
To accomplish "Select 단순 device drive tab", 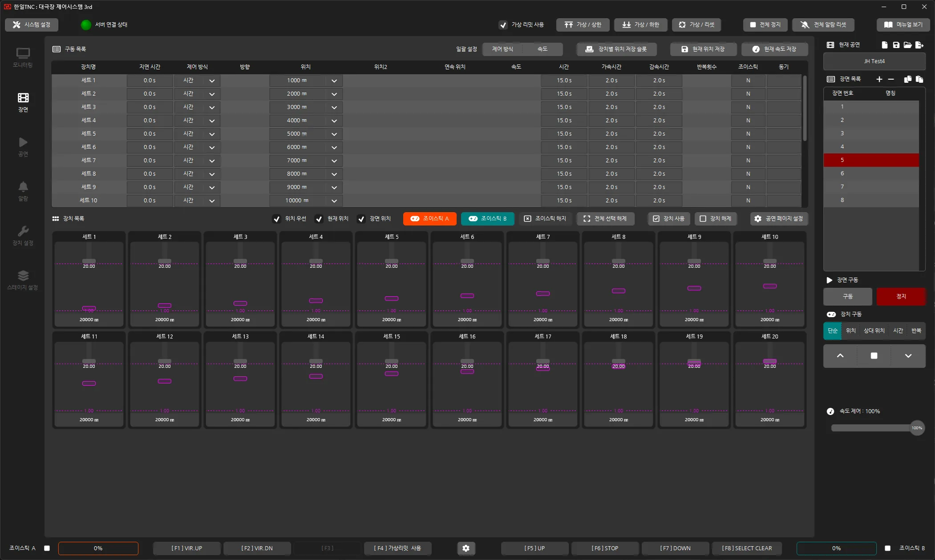I will (832, 330).
